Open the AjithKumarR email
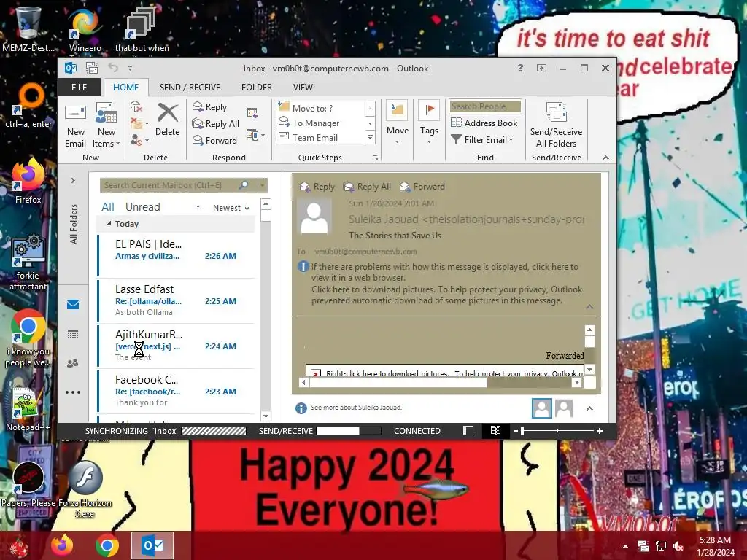This screenshot has width=747, height=560. pos(177,346)
